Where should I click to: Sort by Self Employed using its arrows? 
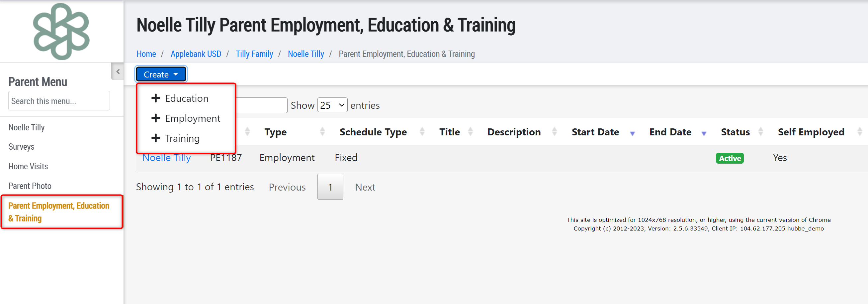pyautogui.click(x=860, y=132)
